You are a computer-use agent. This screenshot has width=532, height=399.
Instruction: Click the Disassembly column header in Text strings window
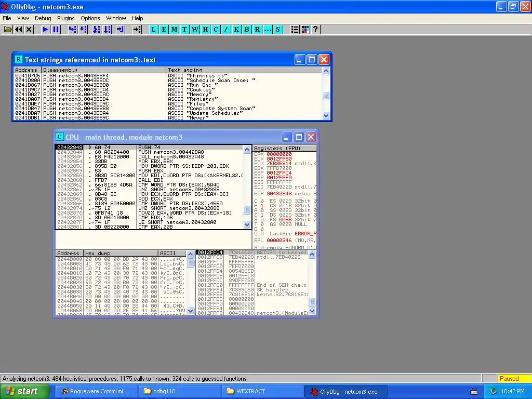point(104,70)
